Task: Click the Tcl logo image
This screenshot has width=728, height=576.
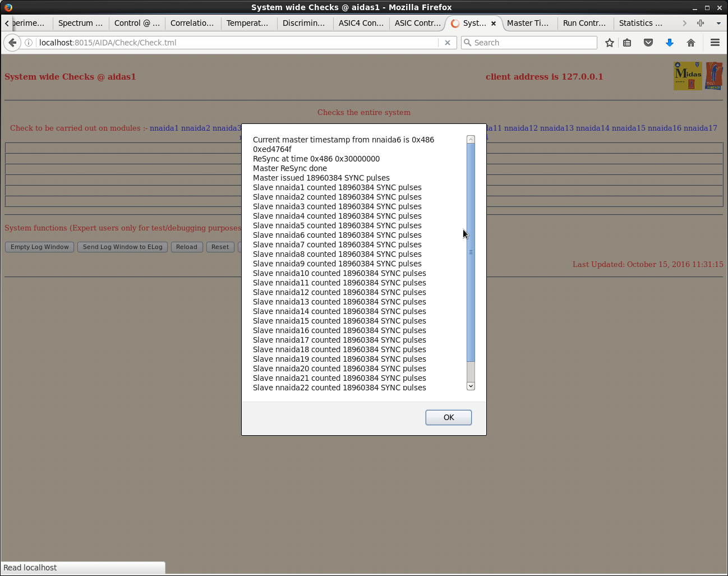Action: pyautogui.click(x=714, y=76)
